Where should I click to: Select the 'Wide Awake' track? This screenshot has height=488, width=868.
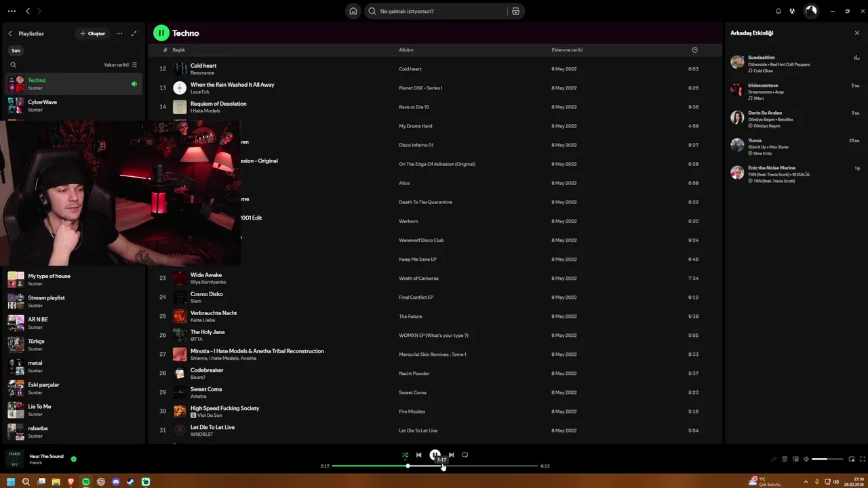434,278
